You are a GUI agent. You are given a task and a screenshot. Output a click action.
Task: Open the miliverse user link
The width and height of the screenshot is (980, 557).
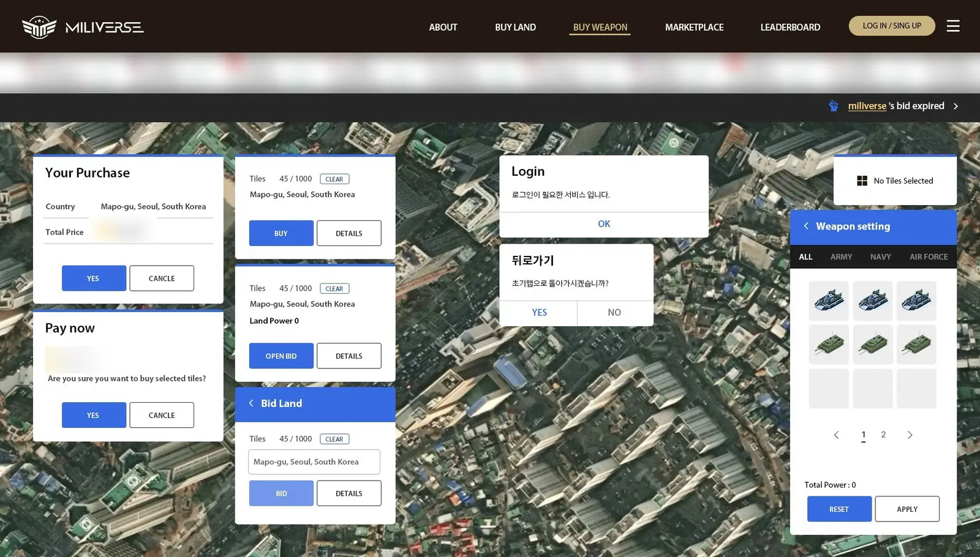point(867,106)
